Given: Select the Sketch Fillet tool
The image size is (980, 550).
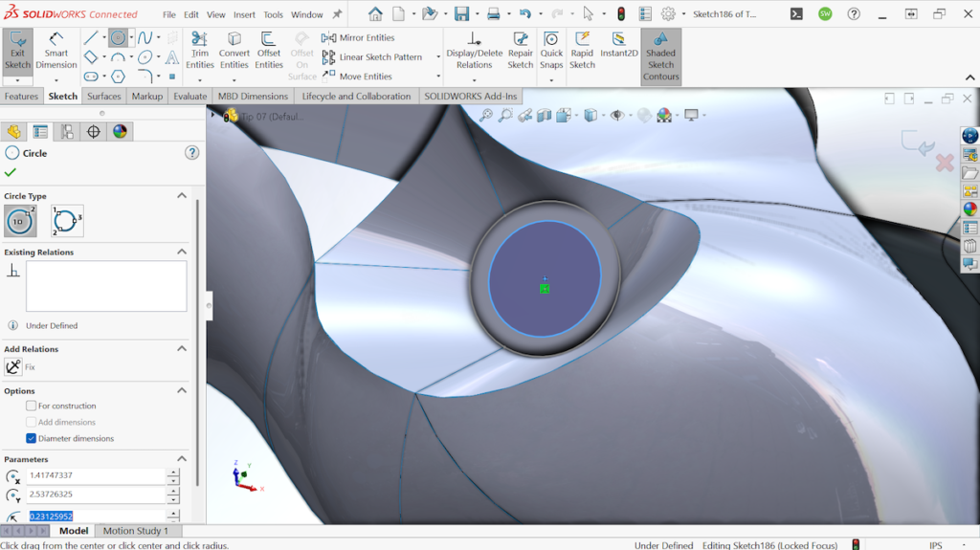Looking at the screenshot, I should point(145,77).
